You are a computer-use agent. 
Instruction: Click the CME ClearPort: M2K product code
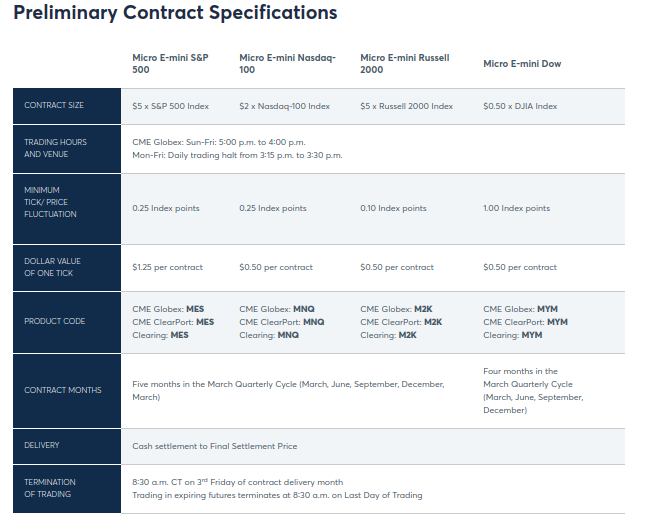click(401, 322)
